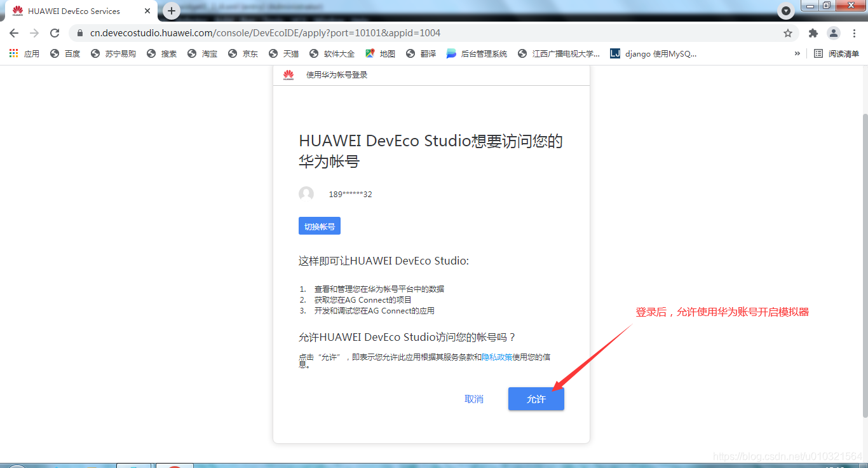Screen dimensions: 868x468
Task: Open the 隐私政策 link
Action: point(497,357)
